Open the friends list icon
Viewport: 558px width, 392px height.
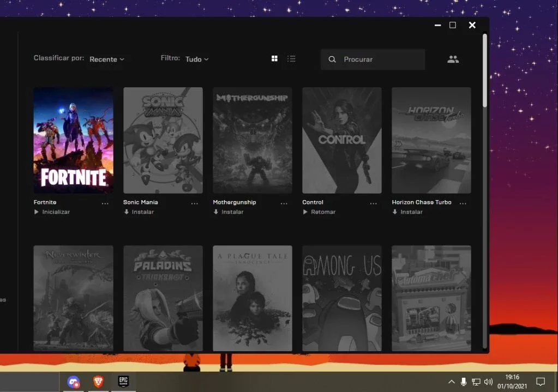453,59
